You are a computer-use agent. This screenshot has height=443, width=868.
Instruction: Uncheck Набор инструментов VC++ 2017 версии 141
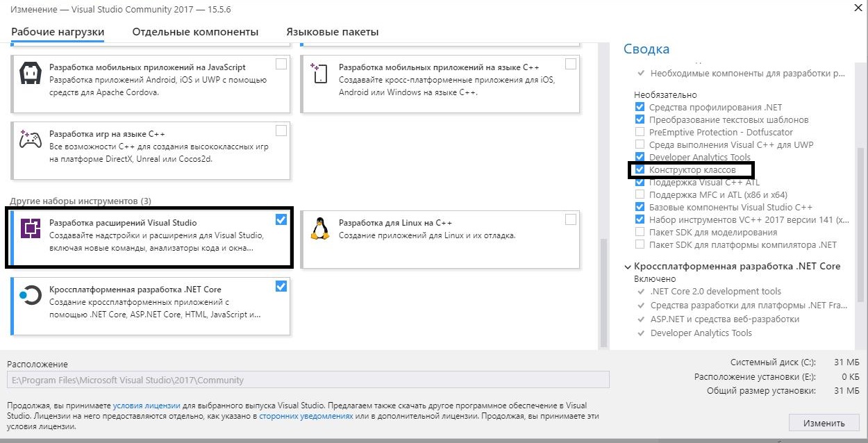[x=640, y=219]
